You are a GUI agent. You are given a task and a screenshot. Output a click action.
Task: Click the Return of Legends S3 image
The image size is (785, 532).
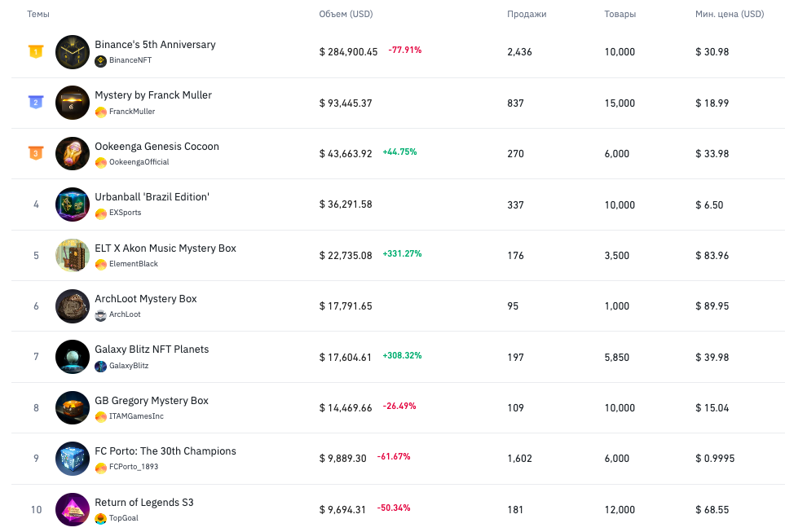click(73, 509)
